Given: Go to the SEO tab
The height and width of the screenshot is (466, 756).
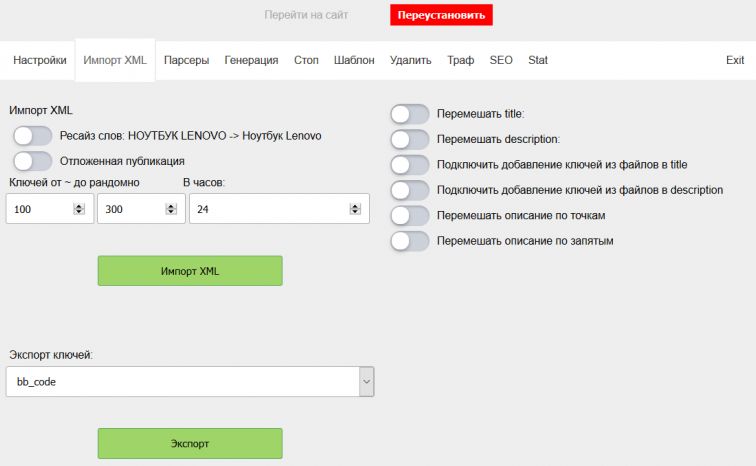Looking at the screenshot, I should pos(501,60).
